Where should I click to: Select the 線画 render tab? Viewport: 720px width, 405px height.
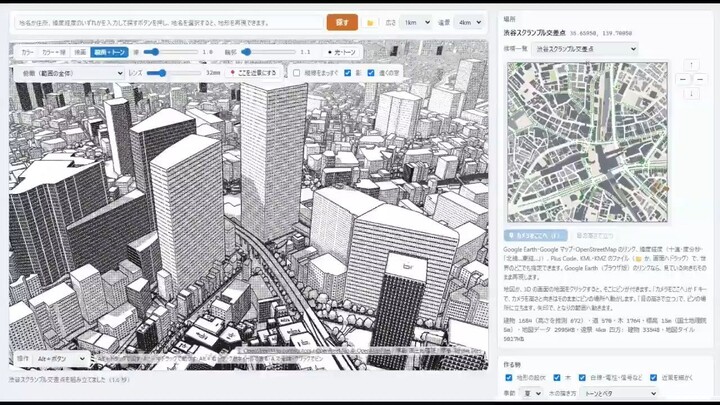[80, 52]
